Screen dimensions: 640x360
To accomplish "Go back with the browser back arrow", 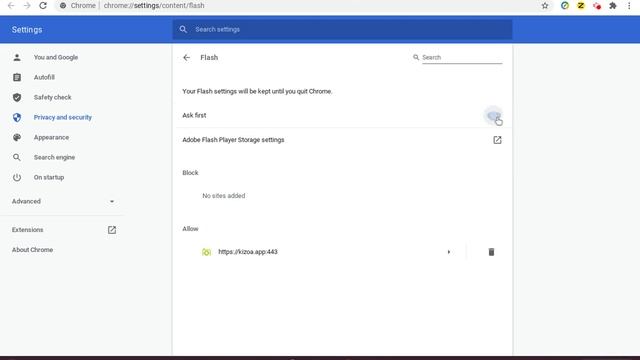I will 11,6.
